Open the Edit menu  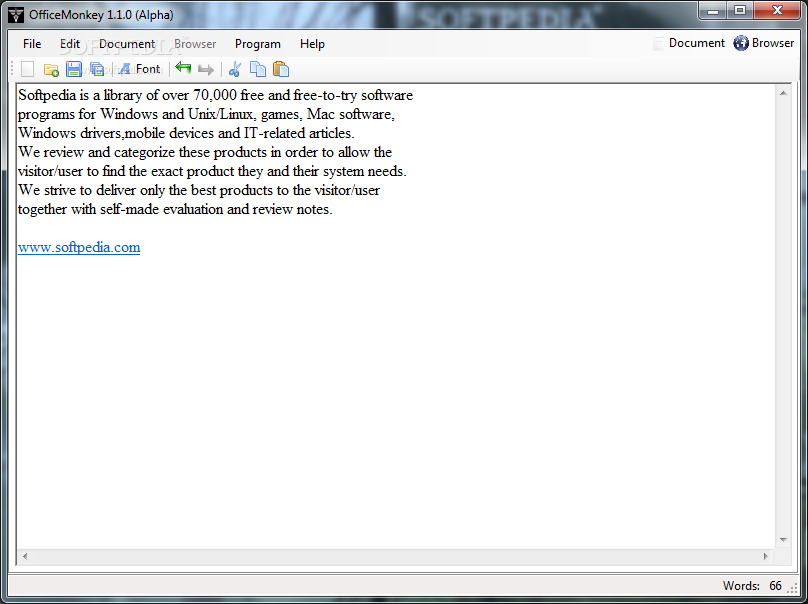point(70,44)
